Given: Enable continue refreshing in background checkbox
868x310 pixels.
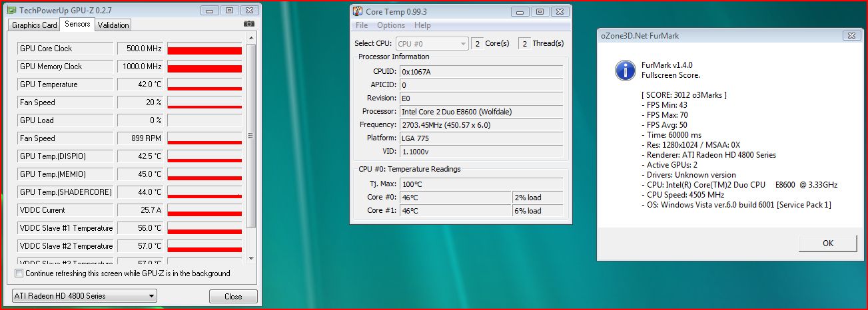Looking at the screenshot, I should click(19, 273).
